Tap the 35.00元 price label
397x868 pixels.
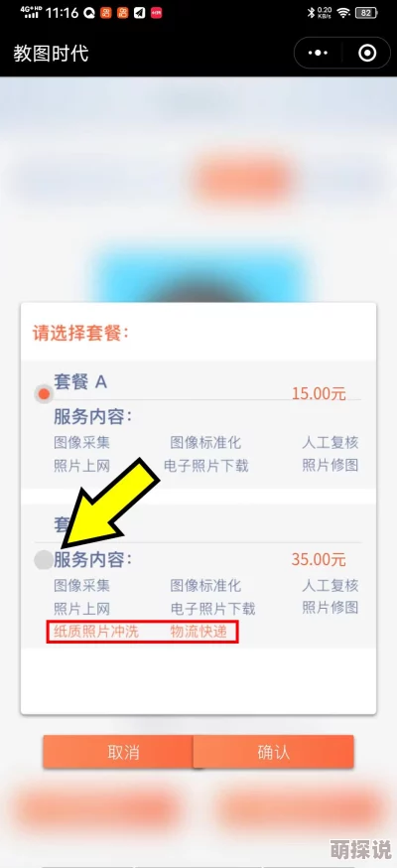click(319, 559)
